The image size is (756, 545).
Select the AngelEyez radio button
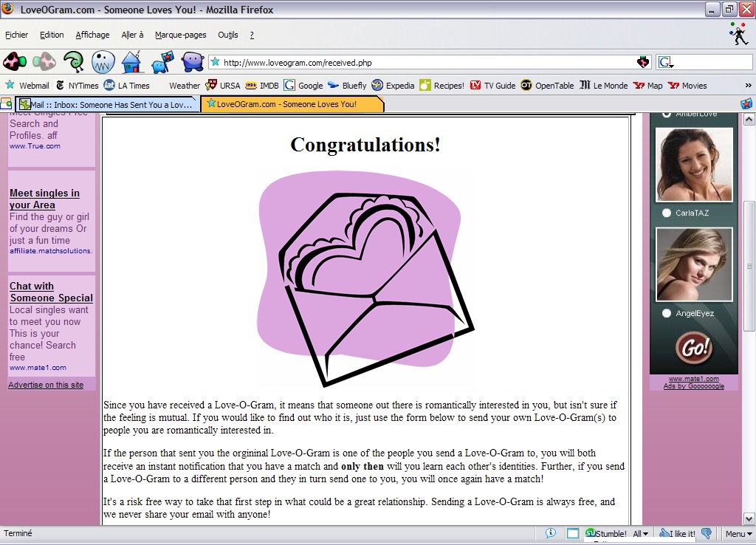click(x=667, y=314)
